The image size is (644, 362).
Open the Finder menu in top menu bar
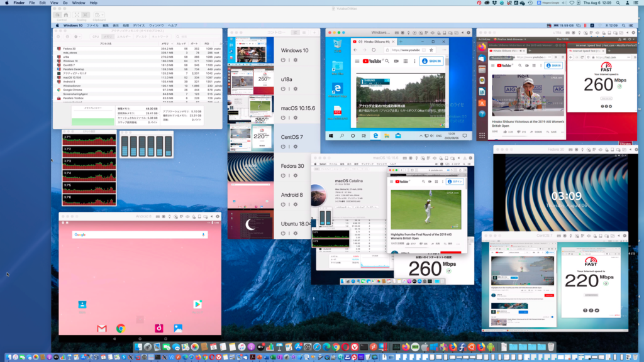click(x=19, y=3)
